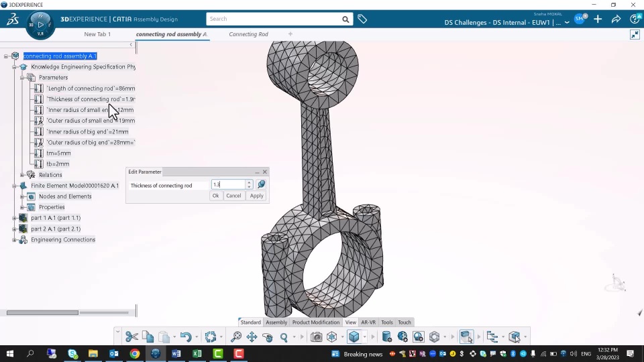This screenshot has height=362, width=644.
Task: Open the Touch tab
Action: 405,322
